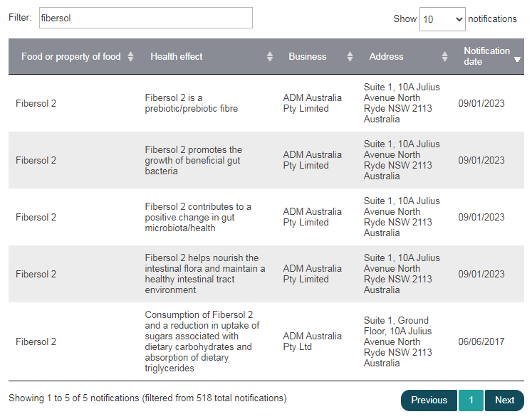Image resolution: width=532 pixels, height=419 pixels.
Task: Click sort arrows beside Business header
Action: pos(350,57)
